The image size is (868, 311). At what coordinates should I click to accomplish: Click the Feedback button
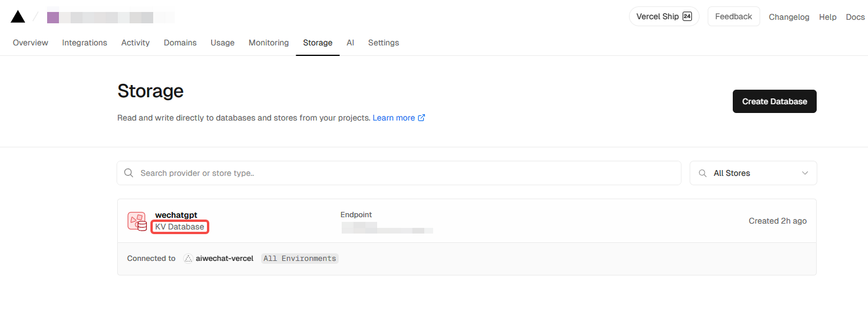(733, 17)
